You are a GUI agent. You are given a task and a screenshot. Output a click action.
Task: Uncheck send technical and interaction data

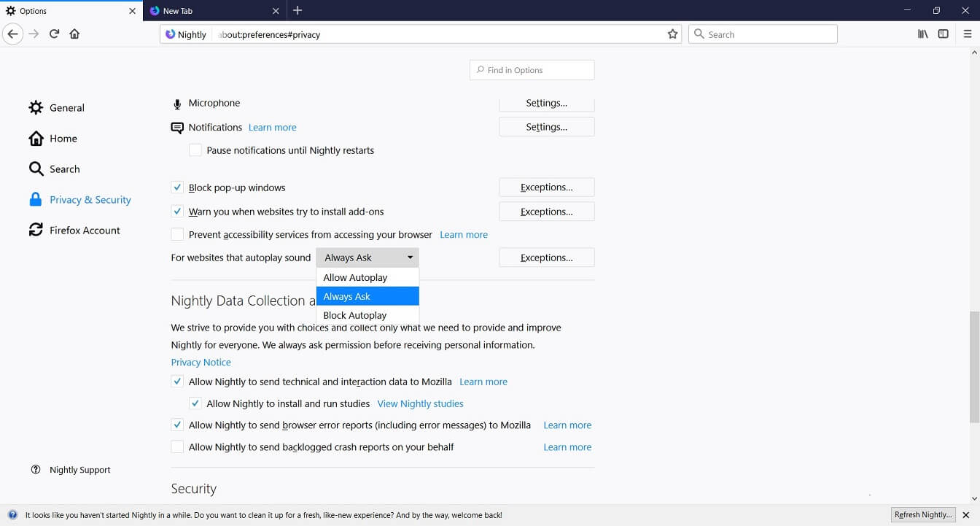(x=177, y=381)
